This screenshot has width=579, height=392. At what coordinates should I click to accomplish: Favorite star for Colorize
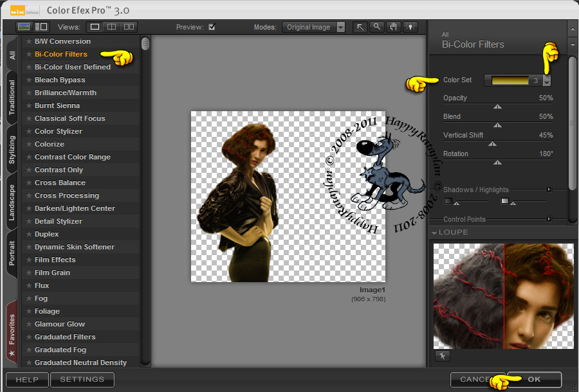click(29, 144)
